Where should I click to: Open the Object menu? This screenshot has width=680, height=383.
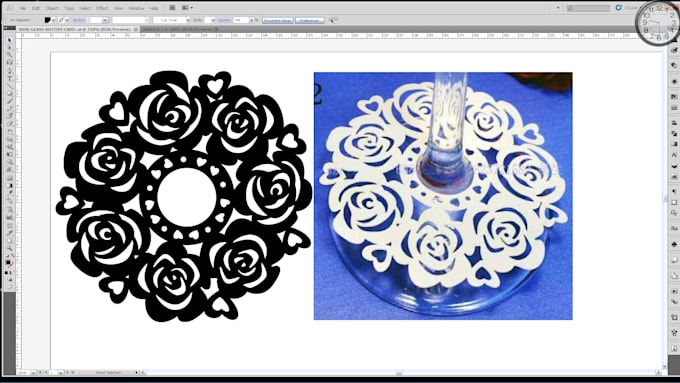pyautogui.click(x=52, y=8)
